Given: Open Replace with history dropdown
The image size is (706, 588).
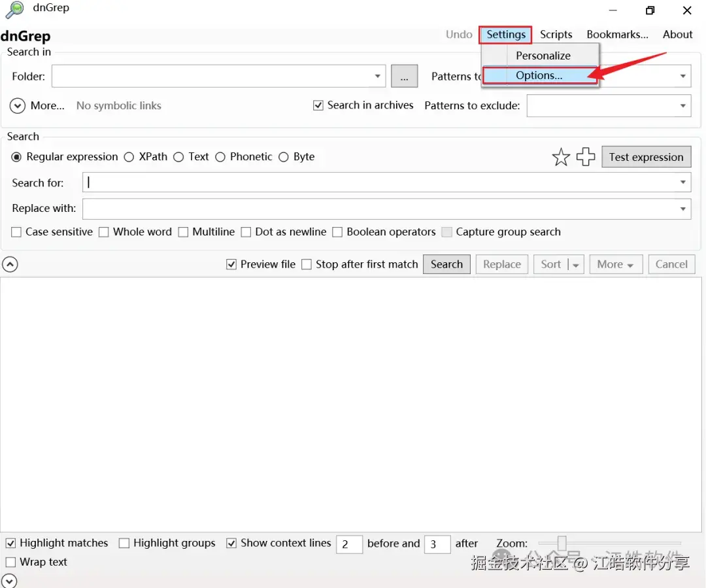Looking at the screenshot, I should click(682, 209).
